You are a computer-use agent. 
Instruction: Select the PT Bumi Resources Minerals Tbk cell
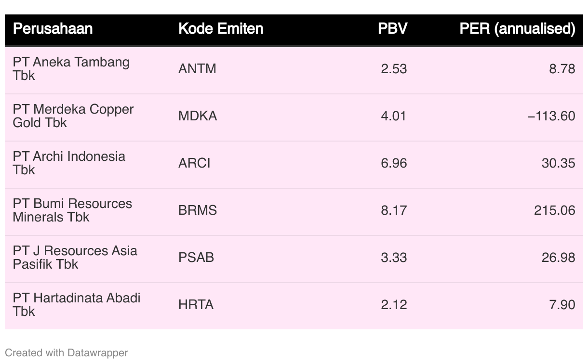[x=72, y=210]
